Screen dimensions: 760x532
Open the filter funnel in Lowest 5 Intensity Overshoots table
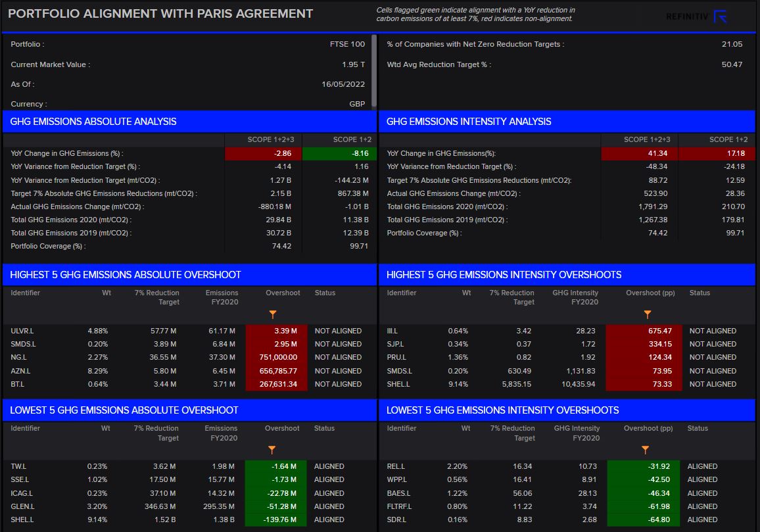tap(645, 450)
